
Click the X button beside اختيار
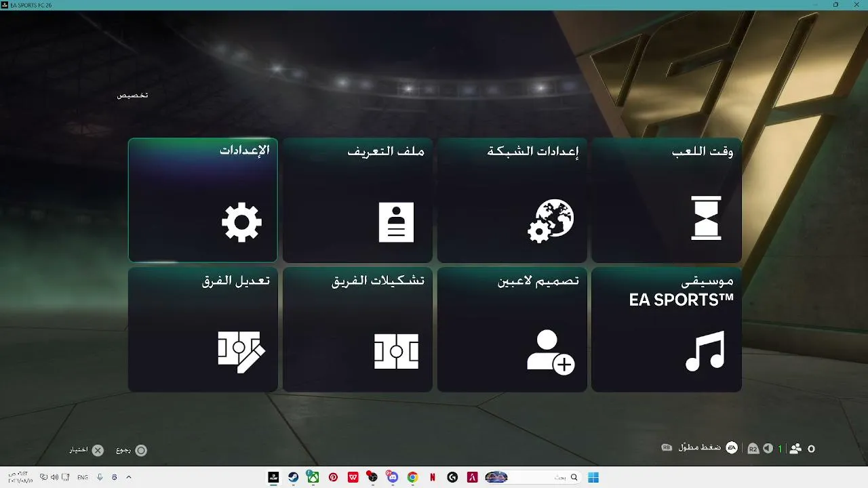tap(98, 450)
